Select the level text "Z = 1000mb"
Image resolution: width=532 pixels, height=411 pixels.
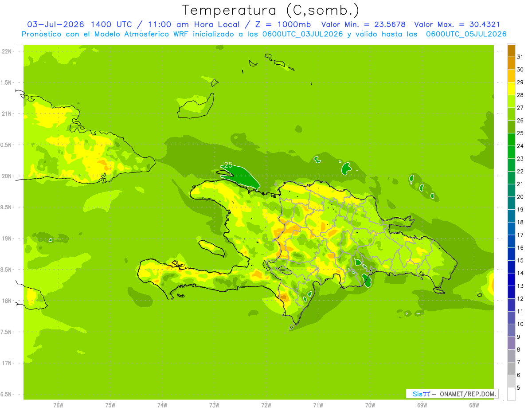click(283, 24)
